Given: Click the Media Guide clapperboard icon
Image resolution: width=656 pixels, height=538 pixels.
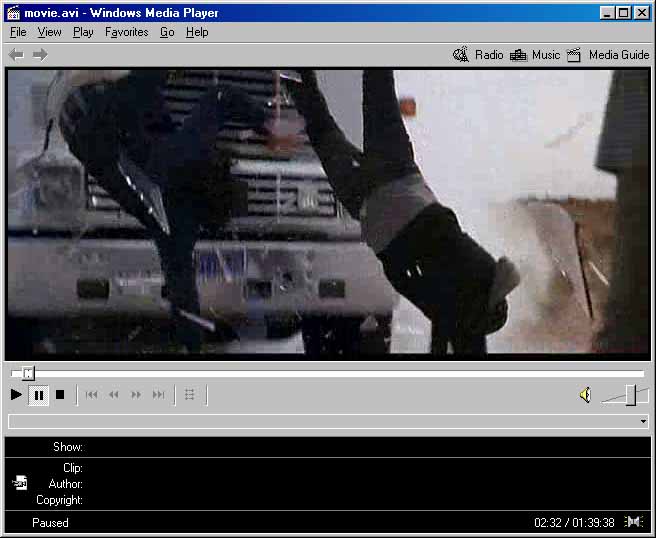Looking at the screenshot, I should (x=574, y=55).
